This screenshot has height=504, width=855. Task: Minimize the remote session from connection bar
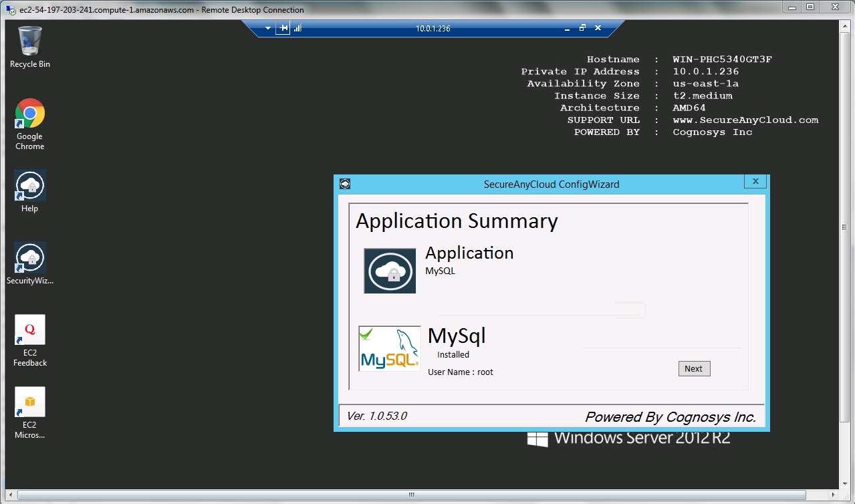click(567, 28)
